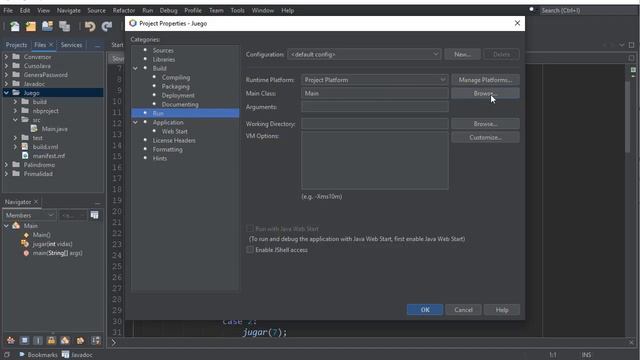Screen dimensions: 640x360
Task: Click the manifest.mf file icon
Action: [x=25, y=156]
